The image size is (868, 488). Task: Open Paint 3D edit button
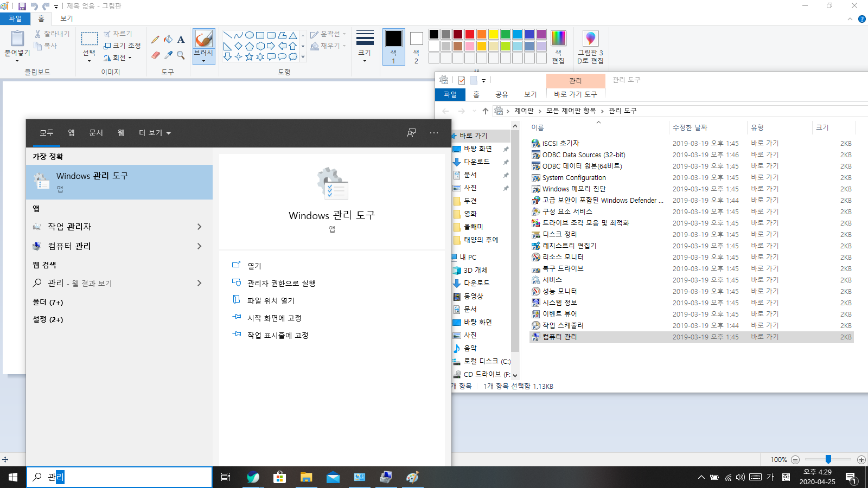click(590, 47)
